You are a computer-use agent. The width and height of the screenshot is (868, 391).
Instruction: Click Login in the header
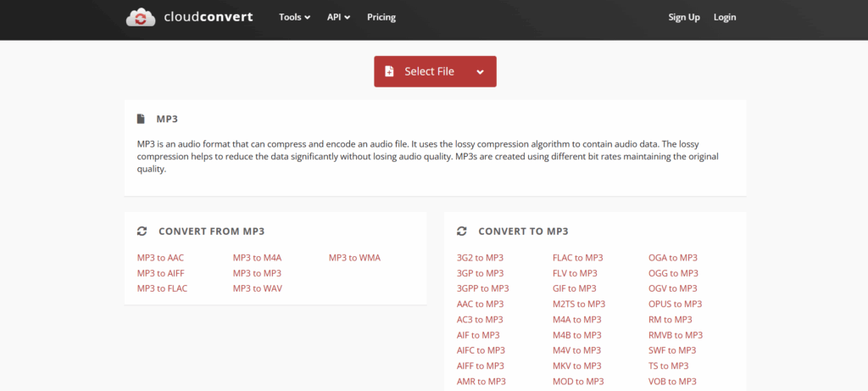coord(725,17)
